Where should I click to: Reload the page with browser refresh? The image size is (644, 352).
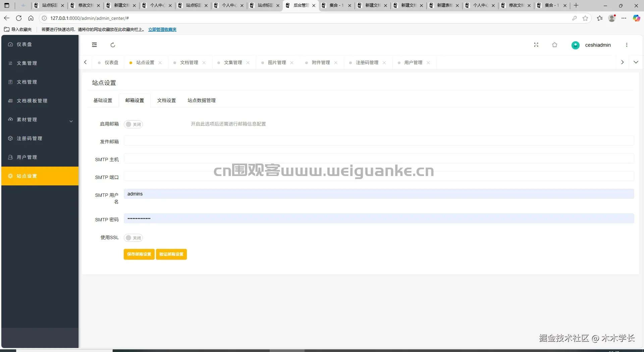pos(19,18)
